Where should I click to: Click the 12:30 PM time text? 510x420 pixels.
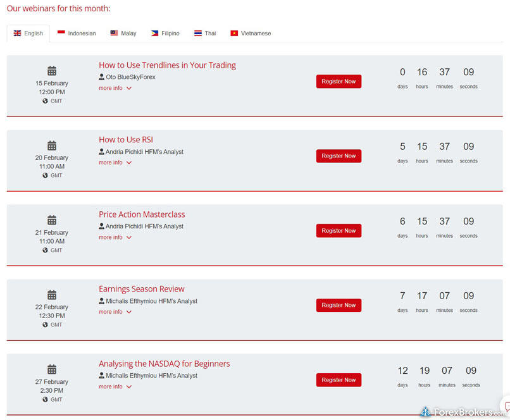pos(52,316)
